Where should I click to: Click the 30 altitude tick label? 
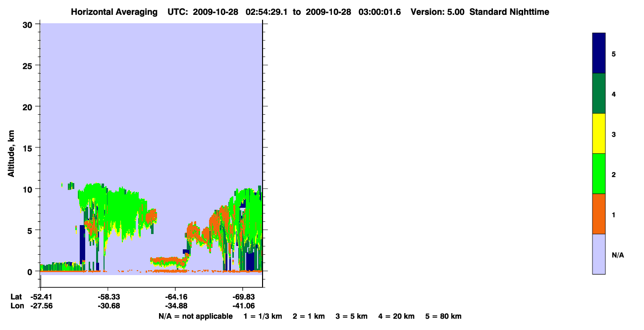tap(28, 24)
